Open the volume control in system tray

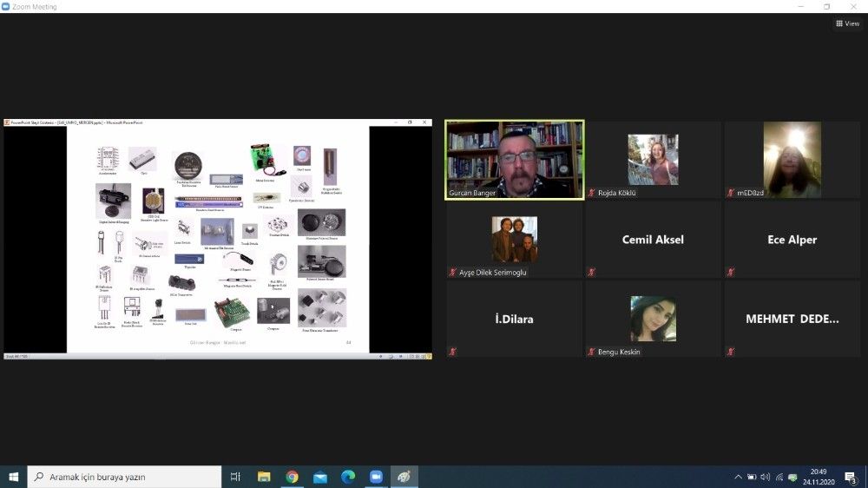(x=765, y=477)
